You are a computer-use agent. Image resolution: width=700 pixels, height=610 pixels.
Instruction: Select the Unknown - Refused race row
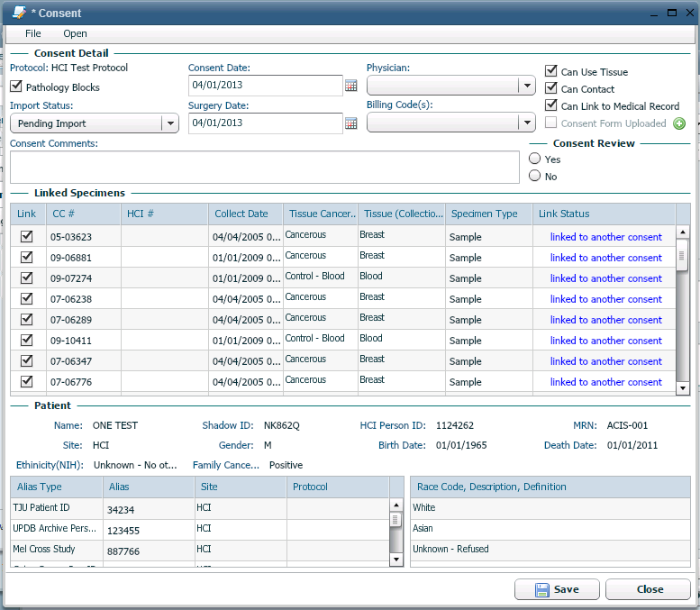550,551
